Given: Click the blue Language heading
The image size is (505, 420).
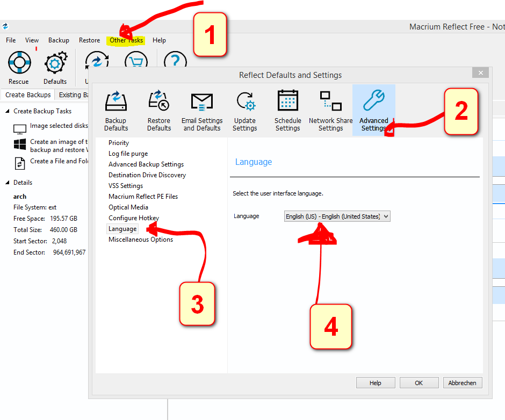Looking at the screenshot, I should click(x=254, y=162).
